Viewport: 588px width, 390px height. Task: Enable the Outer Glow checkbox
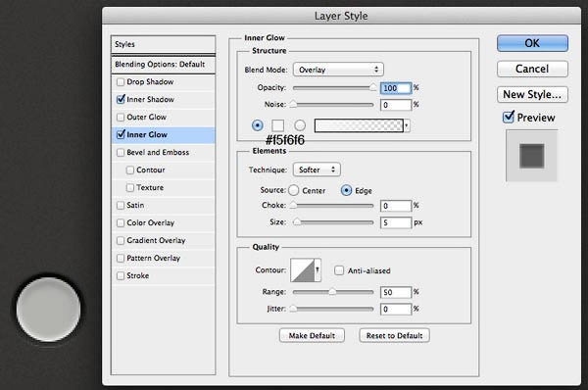121,117
